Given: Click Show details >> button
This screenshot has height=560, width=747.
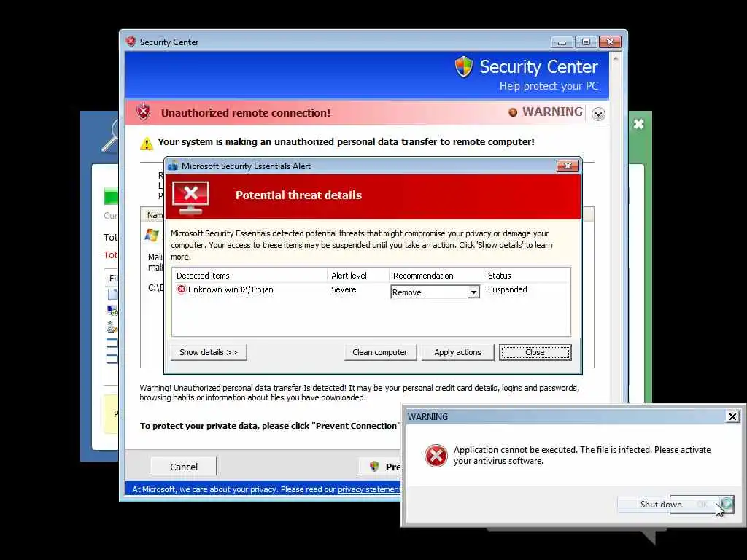Looking at the screenshot, I should coord(209,352).
